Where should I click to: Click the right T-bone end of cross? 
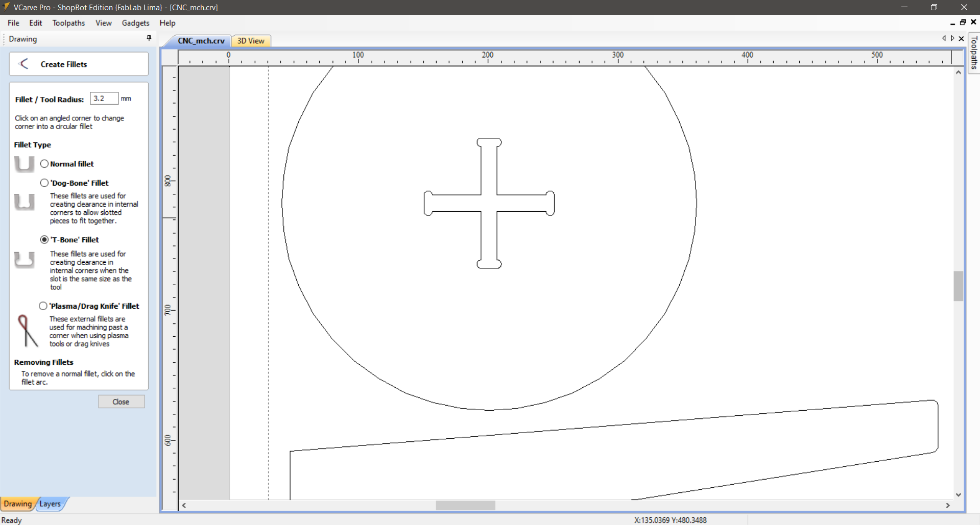coord(550,203)
